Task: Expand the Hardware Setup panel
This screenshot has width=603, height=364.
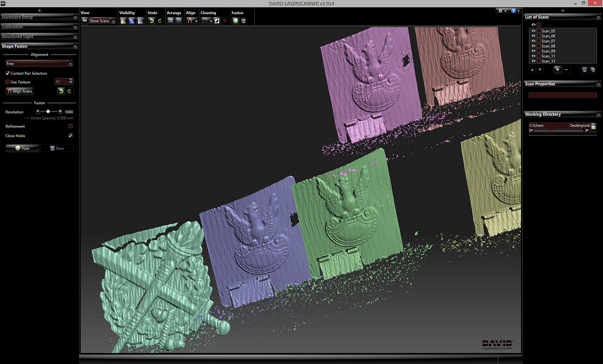Action: click(39, 17)
